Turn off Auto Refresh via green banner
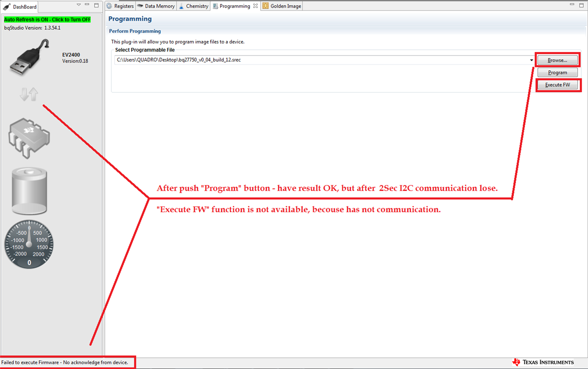 click(x=47, y=20)
